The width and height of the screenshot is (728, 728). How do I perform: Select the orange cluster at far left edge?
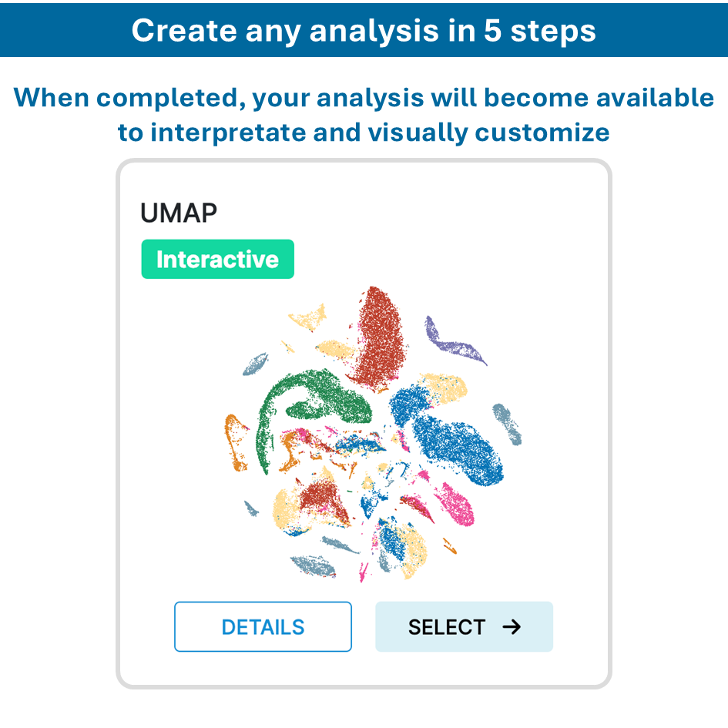coord(235,443)
